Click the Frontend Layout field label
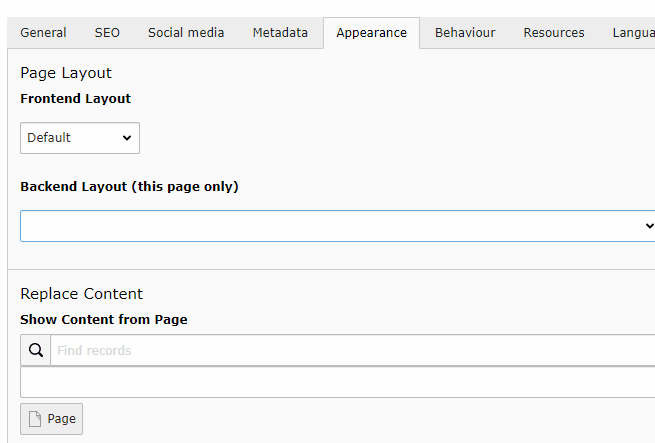Image resolution: width=655 pixels, height=443 pixels. point(76,99)
